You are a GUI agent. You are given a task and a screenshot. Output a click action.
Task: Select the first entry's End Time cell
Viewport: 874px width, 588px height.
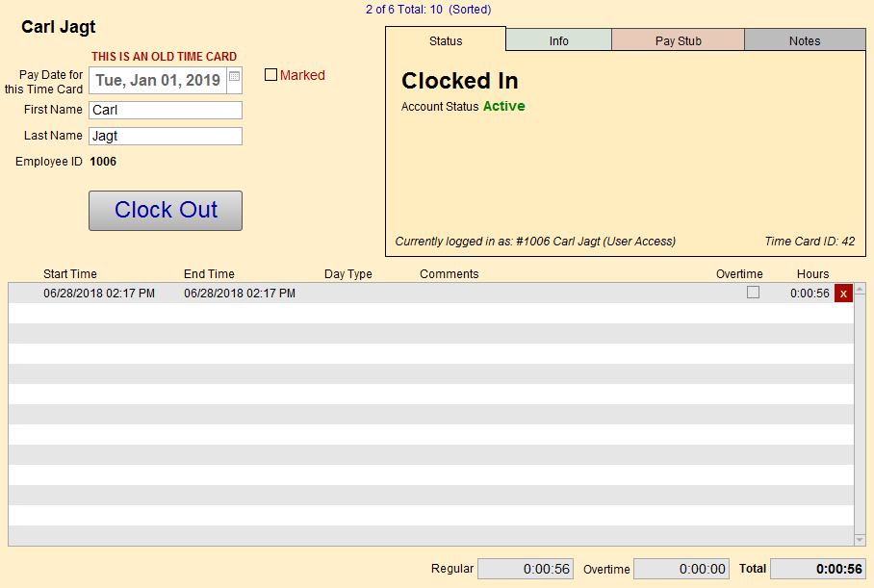pyautogui.click(x=240, y=294)
